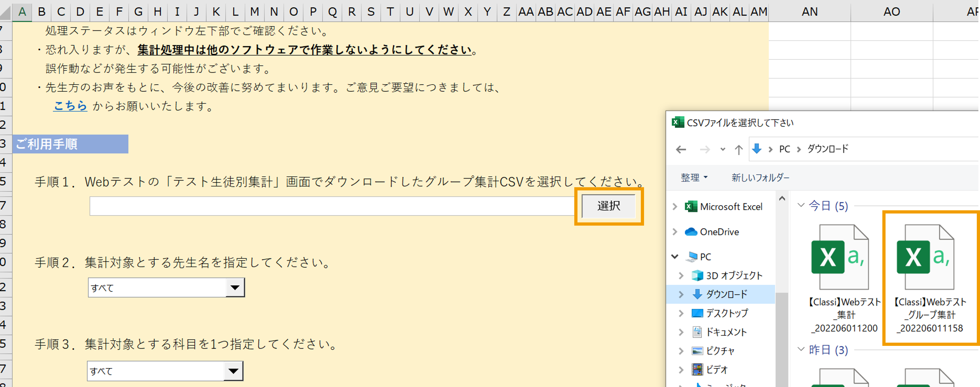
Task: Open the 整理 menu in file dialog
Action: [x=694, y=178]
